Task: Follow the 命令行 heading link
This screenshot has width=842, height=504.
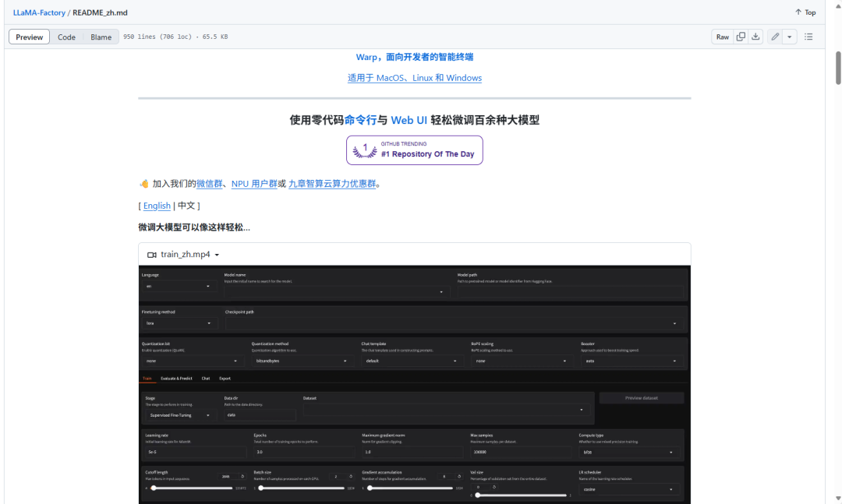Action: click(x=360, y=120)
